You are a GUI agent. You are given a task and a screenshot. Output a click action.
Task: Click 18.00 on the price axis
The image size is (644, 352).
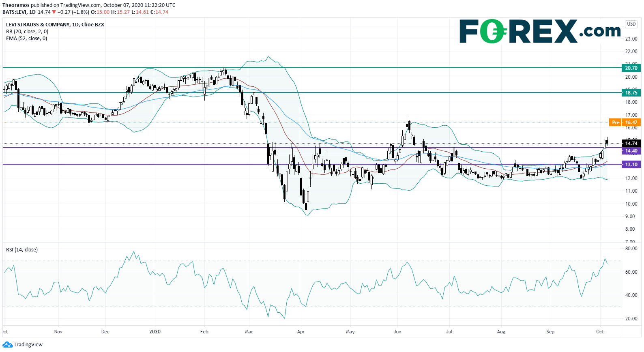tap(631, 102)
